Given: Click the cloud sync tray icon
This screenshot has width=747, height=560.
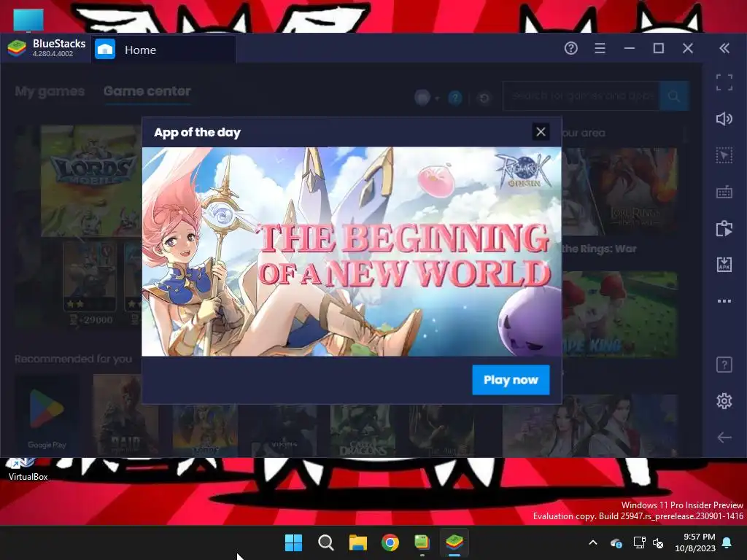Looking at the screenshot, I should pyautogui.click(x=616, y=542).
